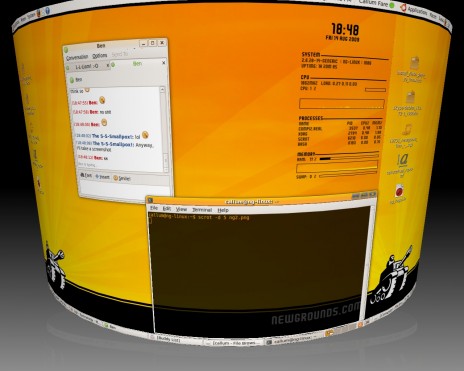Click Insert button in chat formatting toolbar
The image size is (464, 371).
pos(103,177)
